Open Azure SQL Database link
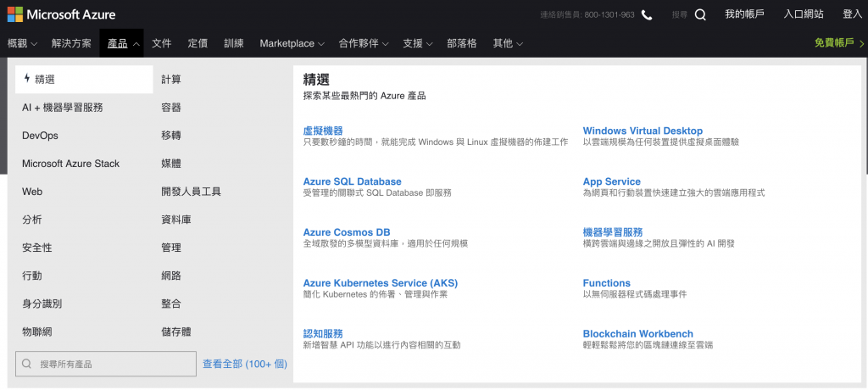Viewport: 868px width, 390px height. pyautogui.click(x=352, y=181)
